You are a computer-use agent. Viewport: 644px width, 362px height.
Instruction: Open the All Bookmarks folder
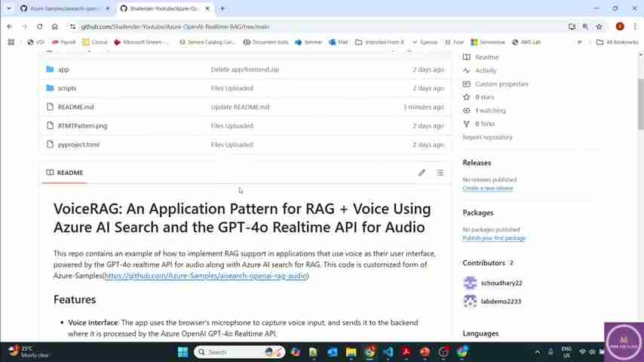pyautogui.click(x=618, y=42)
